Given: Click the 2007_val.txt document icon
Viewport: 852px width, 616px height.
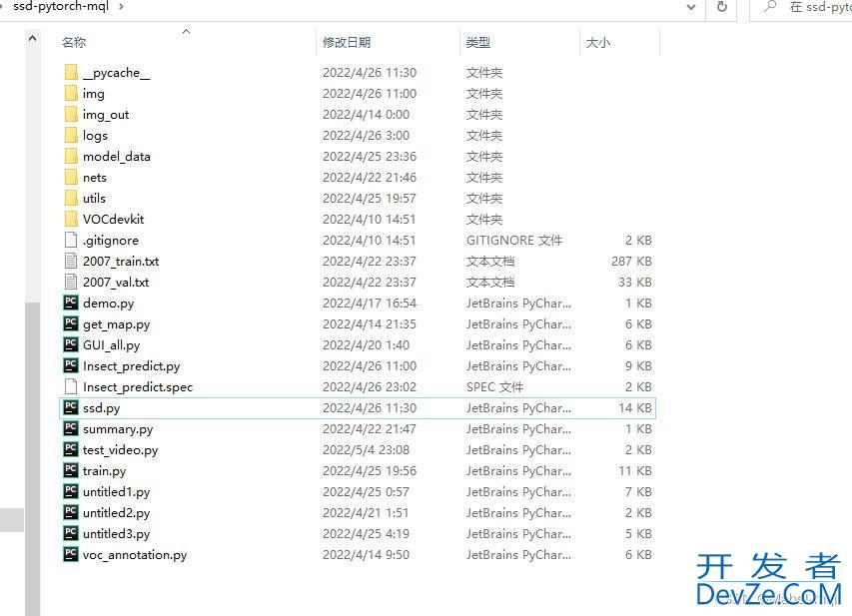Looking at the screenshot, I should [x=71, y=282].
